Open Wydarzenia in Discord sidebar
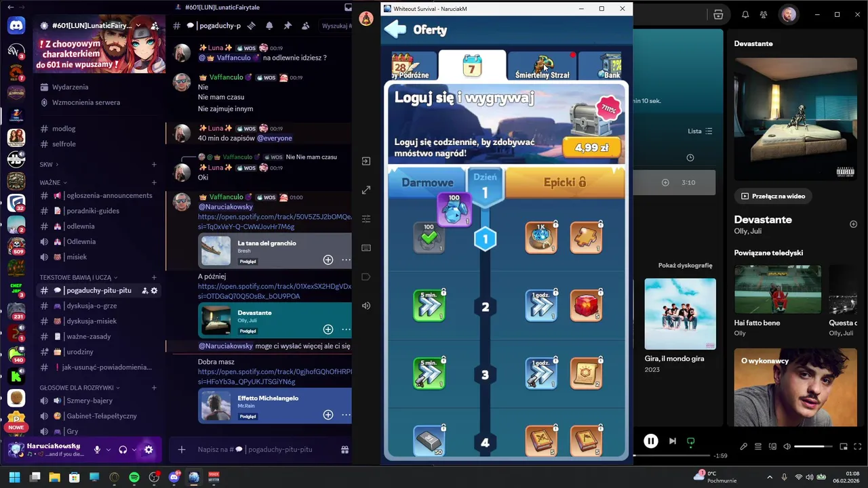868x488 pixels. [71, 87]
